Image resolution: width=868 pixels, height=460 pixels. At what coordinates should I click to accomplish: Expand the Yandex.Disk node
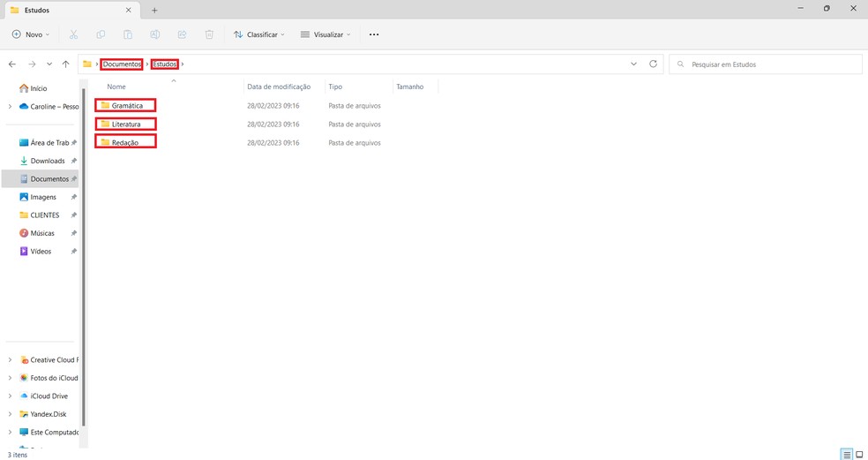pos(10,414)
